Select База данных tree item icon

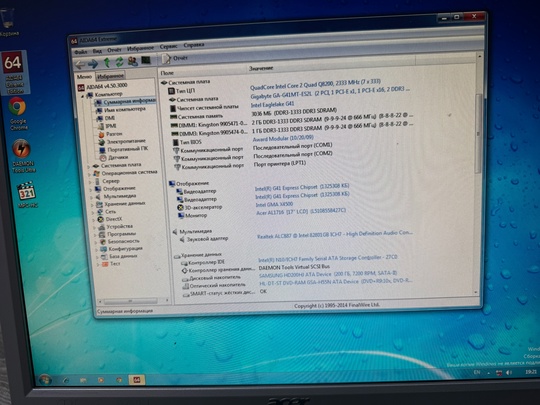click(x=104, y=257)
